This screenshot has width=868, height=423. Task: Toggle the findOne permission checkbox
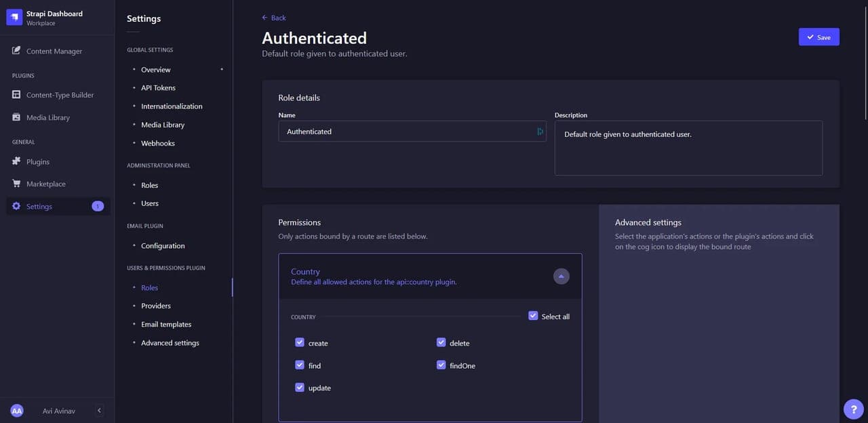(441, 365)
